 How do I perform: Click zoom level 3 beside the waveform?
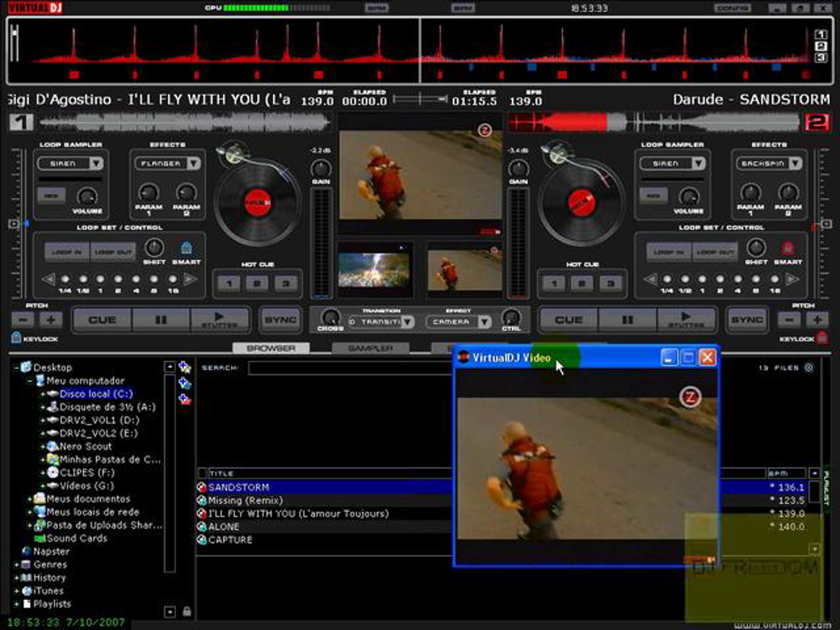click(821, 58)
